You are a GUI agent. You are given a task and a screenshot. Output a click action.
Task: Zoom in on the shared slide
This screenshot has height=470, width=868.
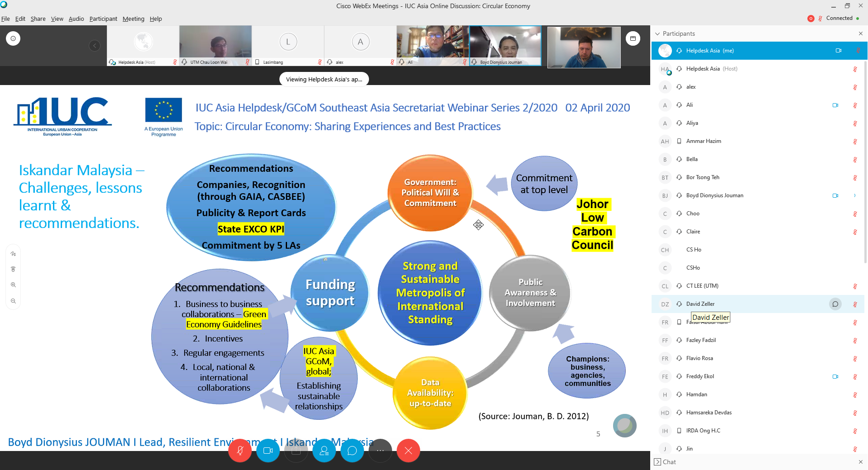point(13,285)
